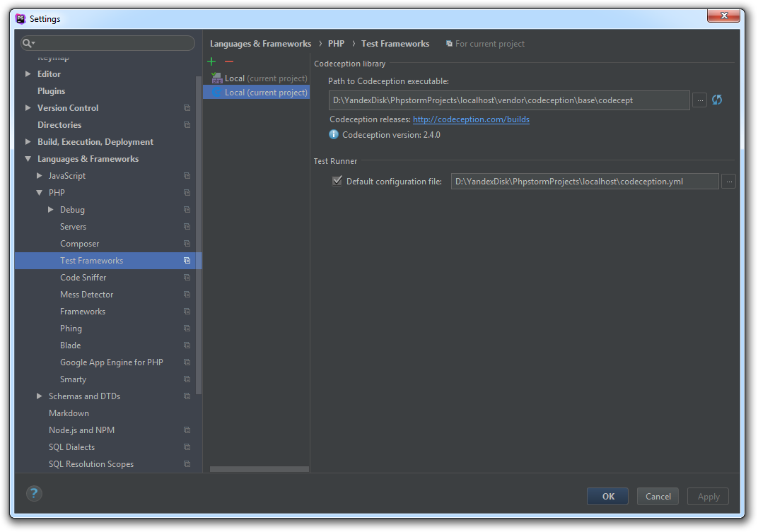Expand Build, Execution, Deployment node

tap(28, 141)
